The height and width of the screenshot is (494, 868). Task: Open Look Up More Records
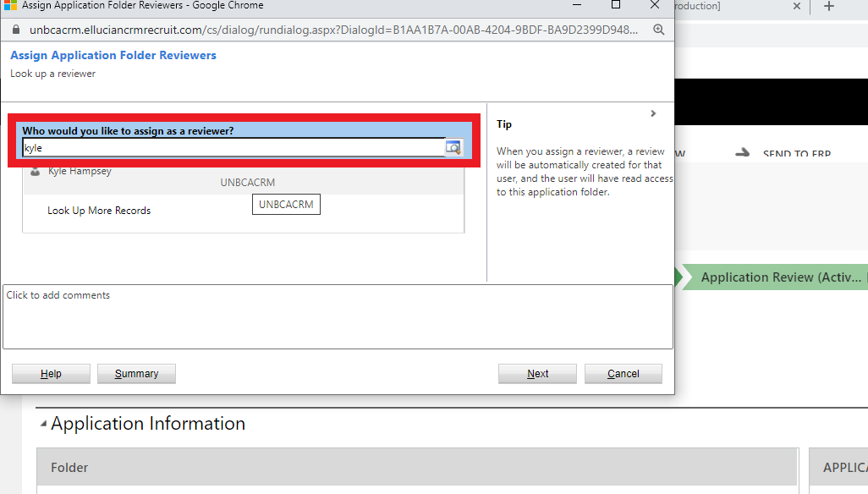[x=99, y=211]
